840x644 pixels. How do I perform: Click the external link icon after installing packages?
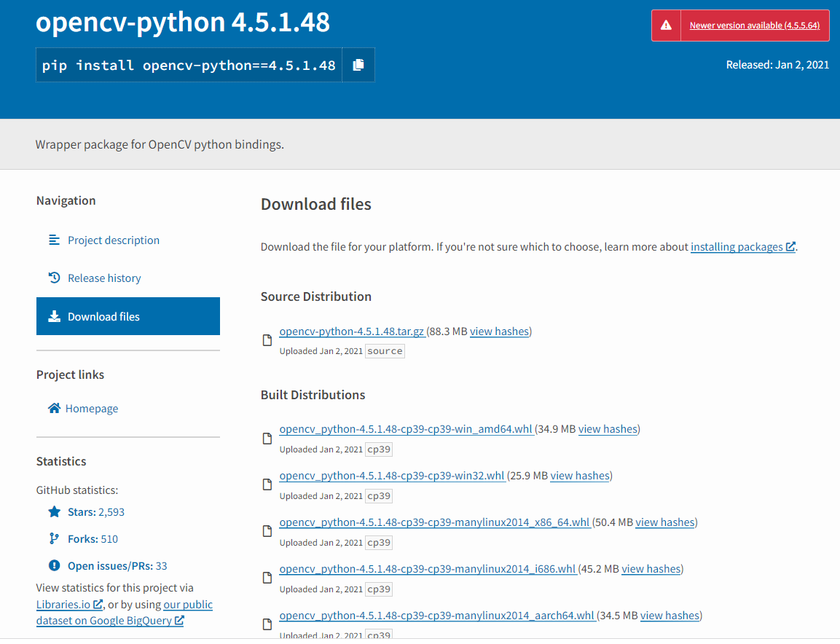click(790, 246)
